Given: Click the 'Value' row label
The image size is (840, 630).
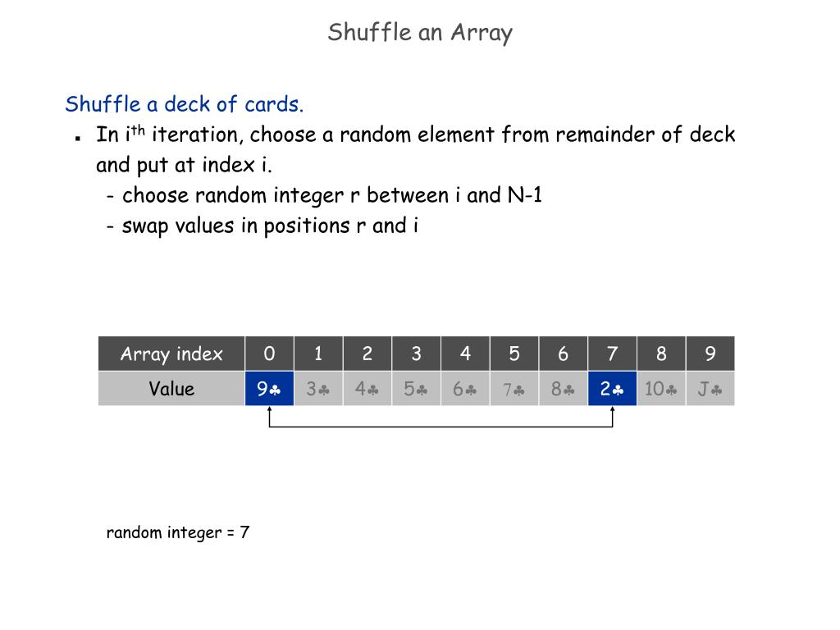Looking at the screenshot, I should pyautogui.click(x=171, y=388).
